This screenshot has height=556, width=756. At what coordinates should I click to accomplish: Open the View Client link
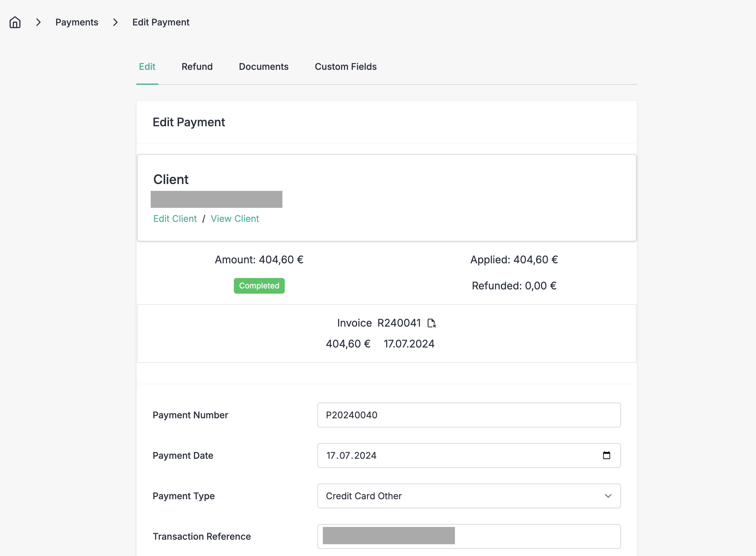tap(235, 219)
